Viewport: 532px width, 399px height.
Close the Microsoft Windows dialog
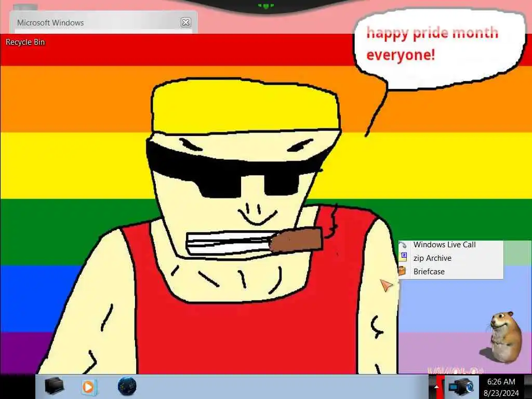click(x=185, y=22)
